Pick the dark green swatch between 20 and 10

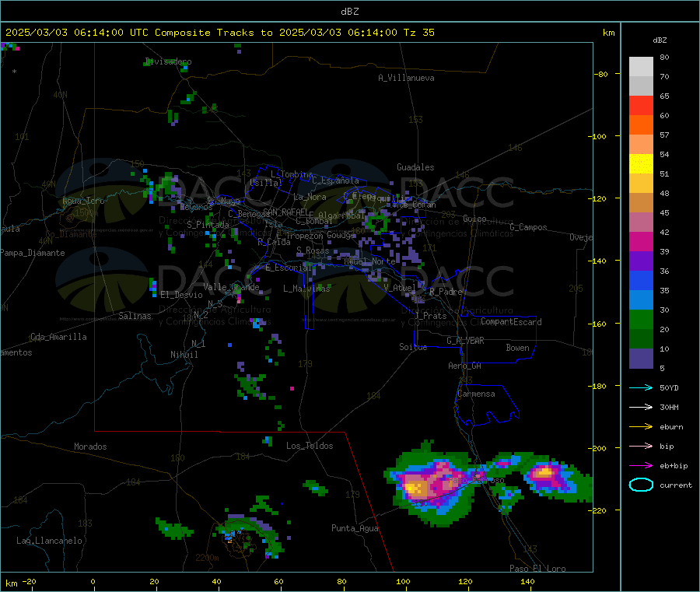tap(641, 339)
